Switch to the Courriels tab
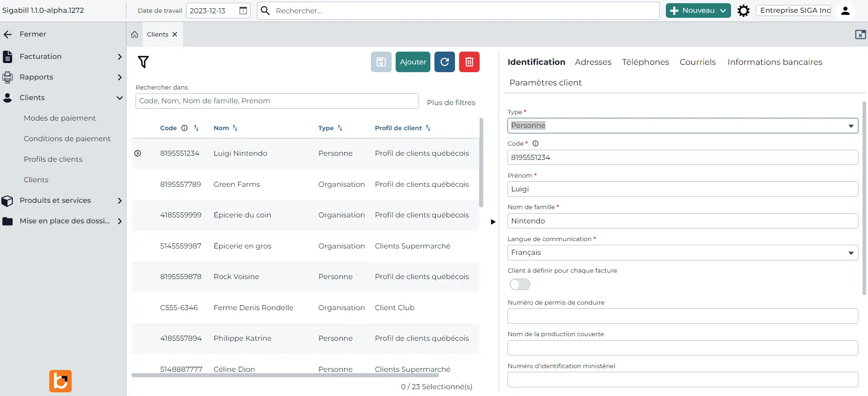 click(x=697, y=62)
